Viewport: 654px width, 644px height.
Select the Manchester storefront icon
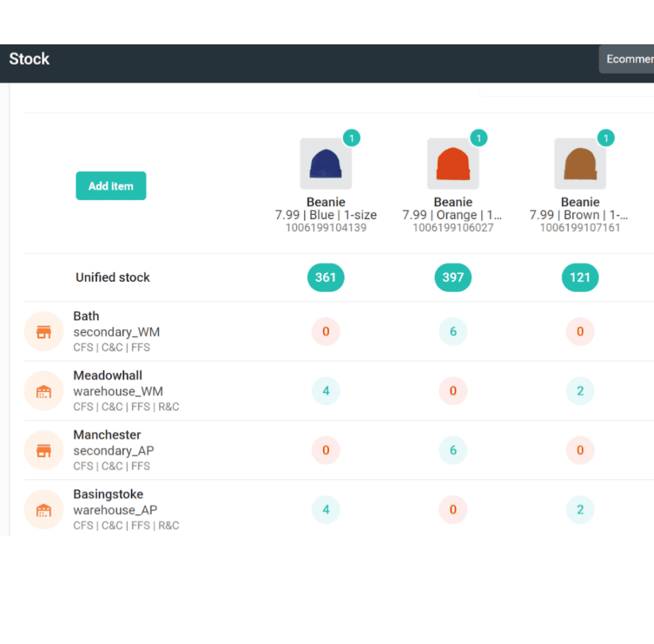(x=44, y=450)
